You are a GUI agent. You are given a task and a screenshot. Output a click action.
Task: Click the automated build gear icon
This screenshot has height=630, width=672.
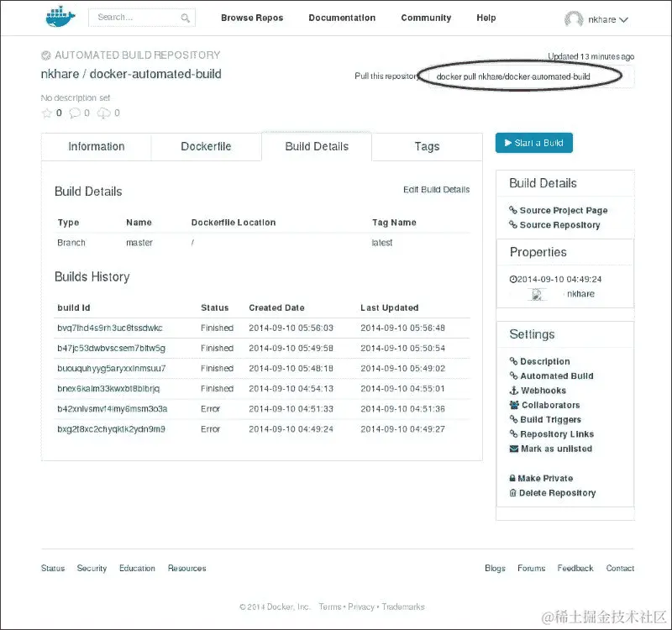46,55
